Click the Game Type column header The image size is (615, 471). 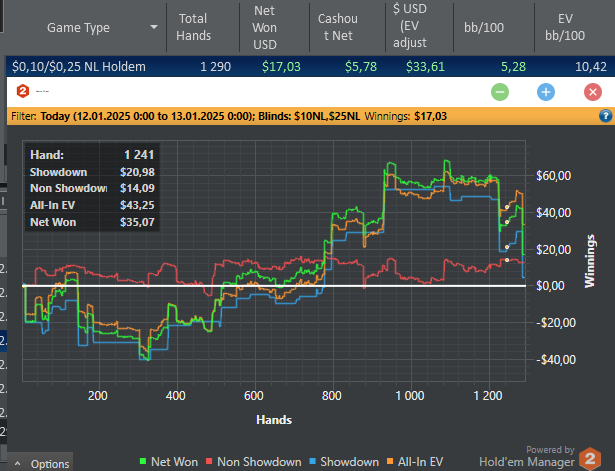point(78,27)
